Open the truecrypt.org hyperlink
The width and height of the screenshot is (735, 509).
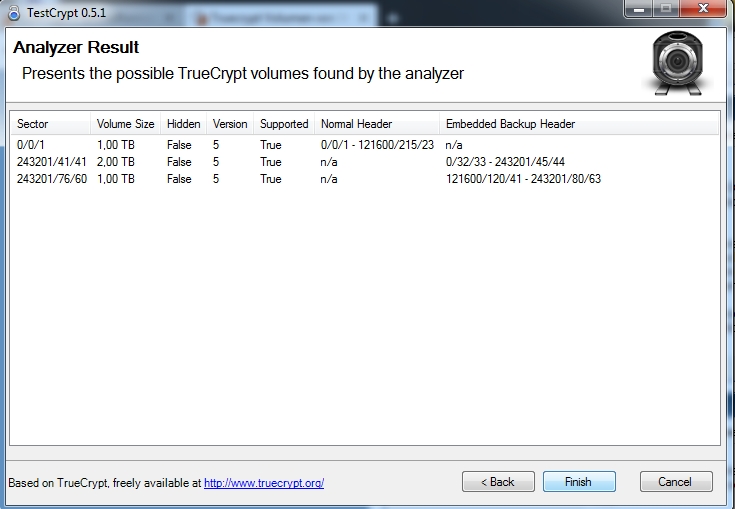pyautogui.click(x=264, y=483)
